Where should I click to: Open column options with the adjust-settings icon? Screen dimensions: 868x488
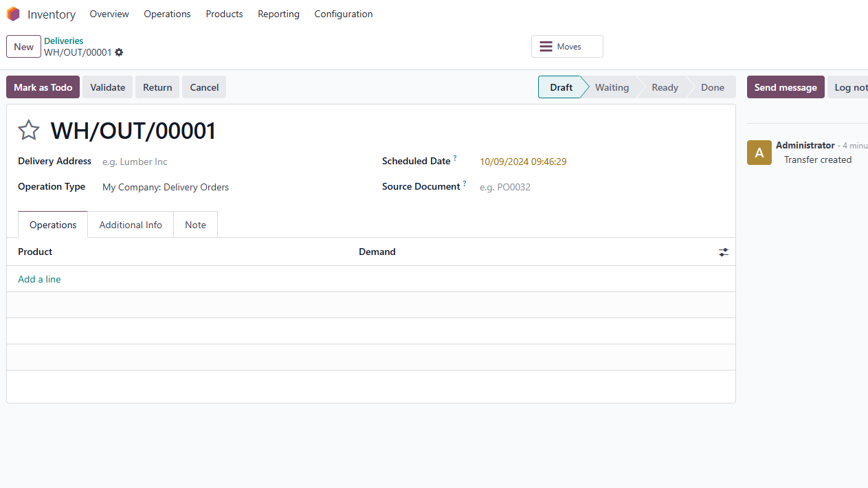point(724,252)
